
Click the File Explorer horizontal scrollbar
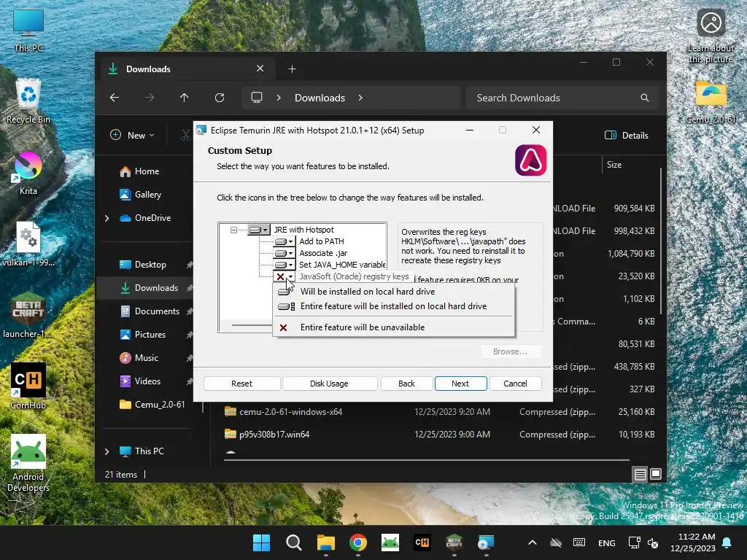tap(426, 460)
